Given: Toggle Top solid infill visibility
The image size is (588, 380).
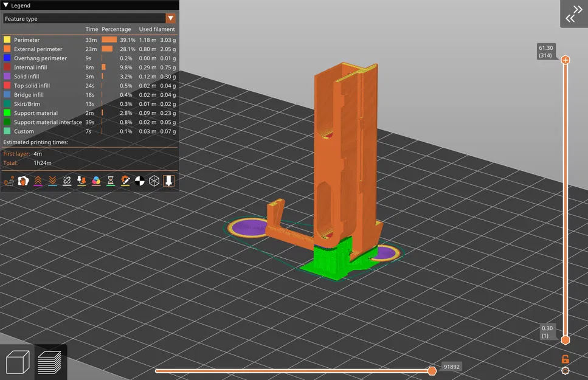Looking at the screenshot, I should 89,86.
